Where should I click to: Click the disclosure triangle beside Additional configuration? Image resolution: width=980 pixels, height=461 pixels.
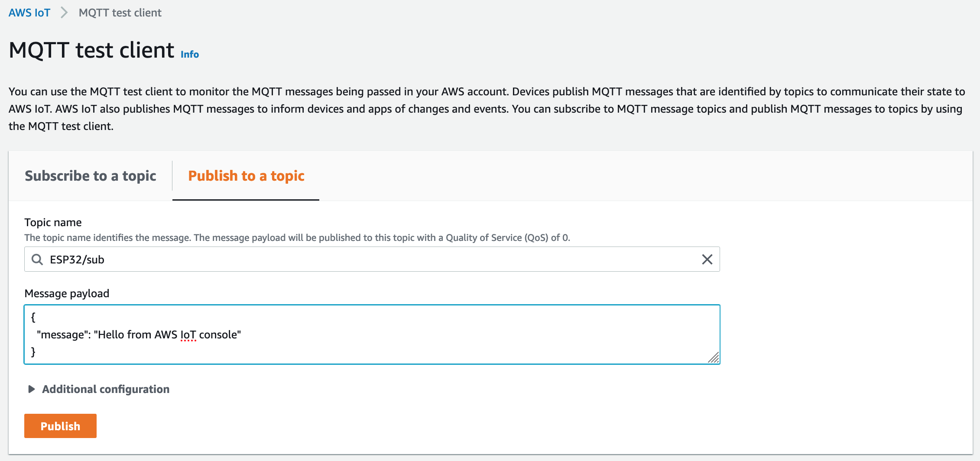coord(31,389)
